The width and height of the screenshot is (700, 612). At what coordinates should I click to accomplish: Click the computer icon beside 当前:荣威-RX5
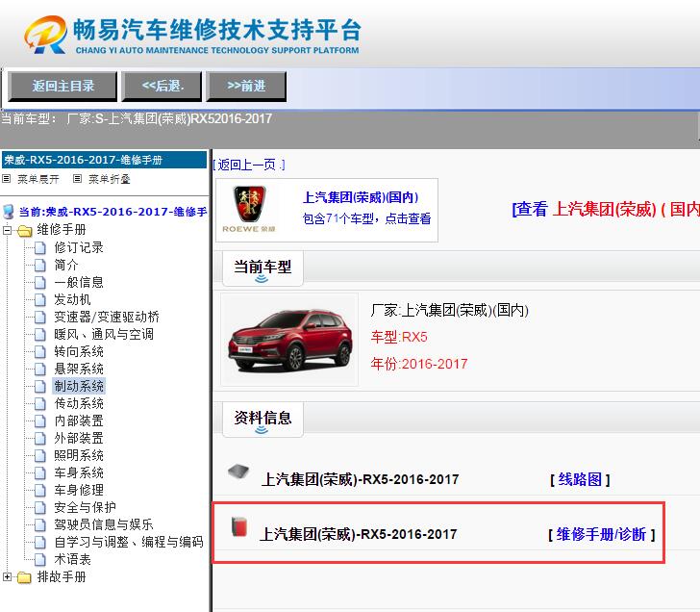click(x=9, y=212)
